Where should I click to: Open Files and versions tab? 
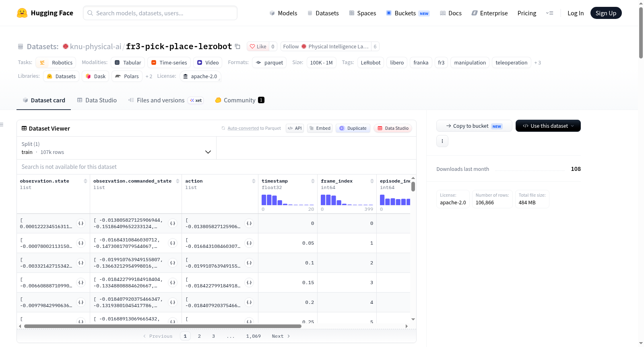166,100
